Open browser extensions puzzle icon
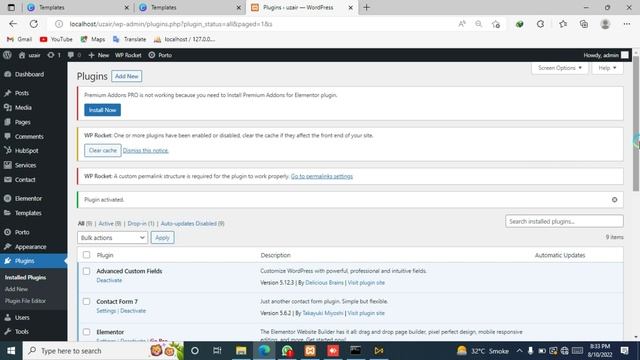 click(x=540, y=24)
